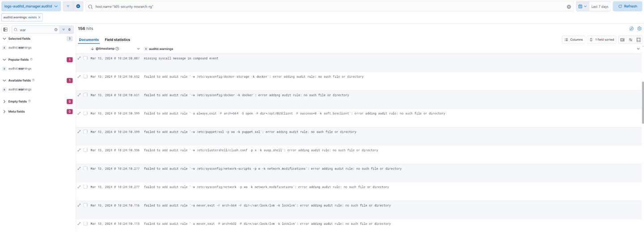Screen dimensions: 644x232
Task: Select the Documents tab
Action: click(89, 40)
